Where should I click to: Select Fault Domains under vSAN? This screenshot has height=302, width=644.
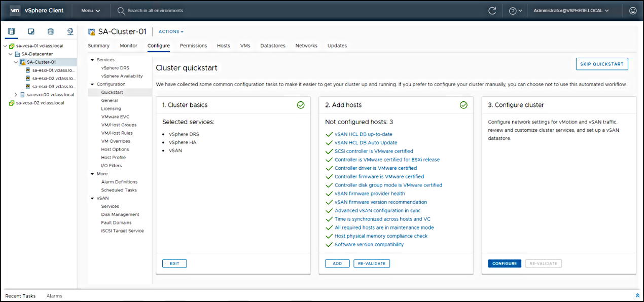pos(116,222)
